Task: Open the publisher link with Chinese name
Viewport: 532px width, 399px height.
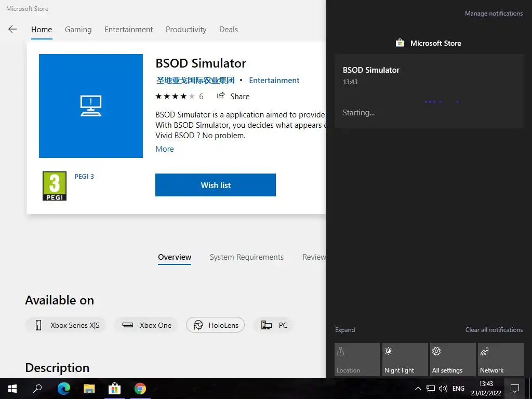Action: pyautogui.click(x=195, y=81)
